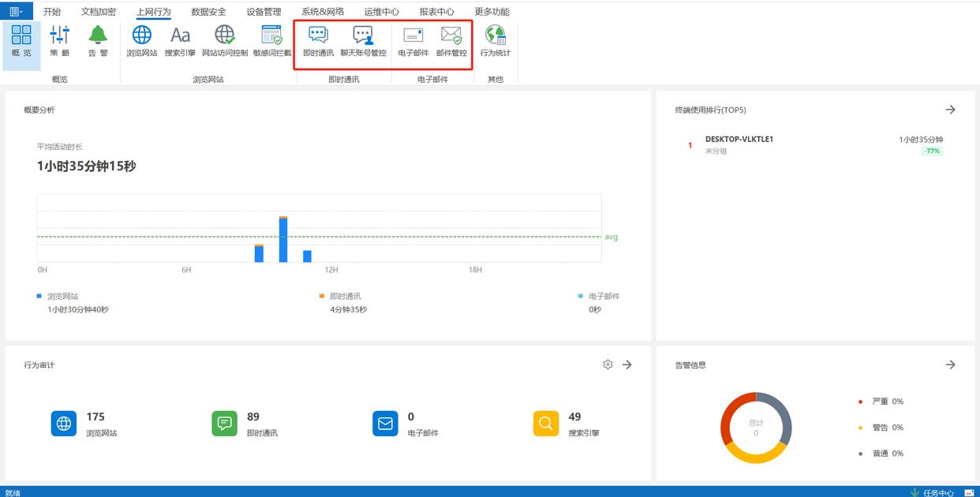Open the 行为统计 behavior statistics icon

click(x=496, y=41)
